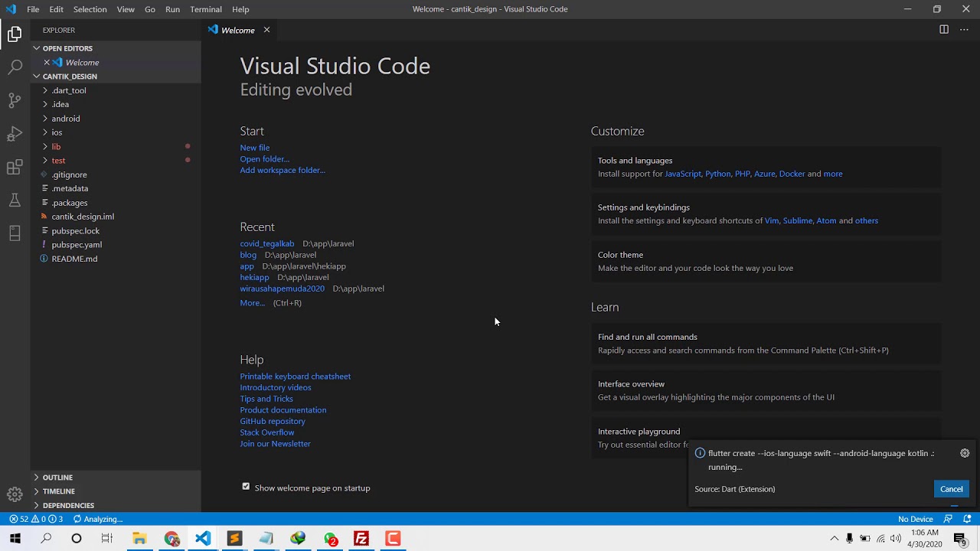Screen dimensions: 980x551
Task: Click the Color theme option
Action: [x=766, y=261]
